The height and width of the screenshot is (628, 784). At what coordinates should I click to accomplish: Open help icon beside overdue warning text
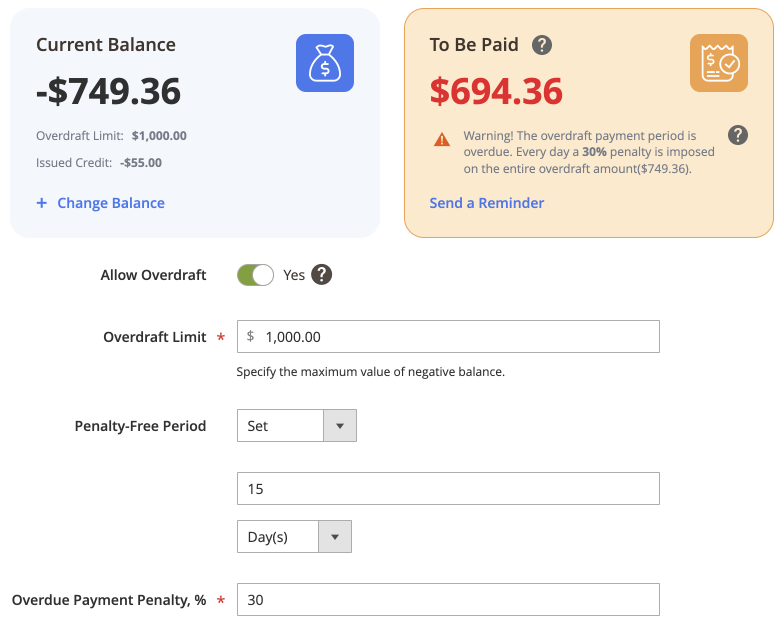click(738, 135)
